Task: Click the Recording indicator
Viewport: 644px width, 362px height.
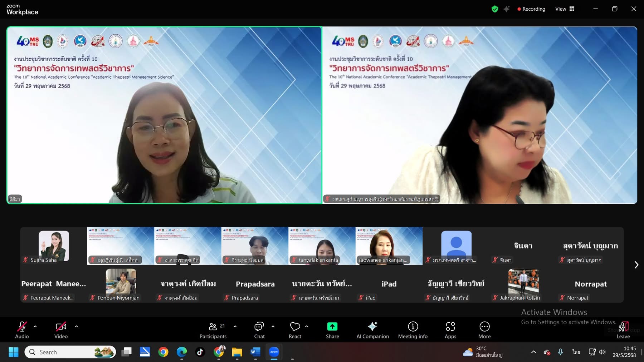Action: point(531,9)
